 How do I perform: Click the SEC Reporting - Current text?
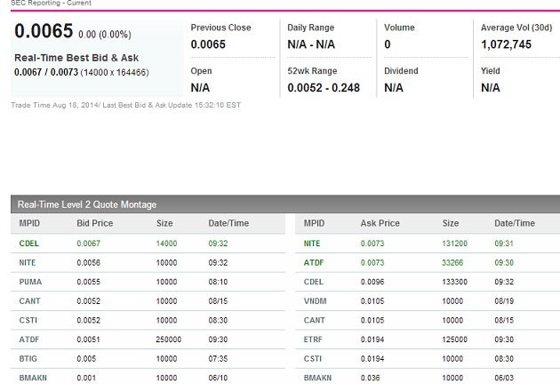(x=51, y=4)
